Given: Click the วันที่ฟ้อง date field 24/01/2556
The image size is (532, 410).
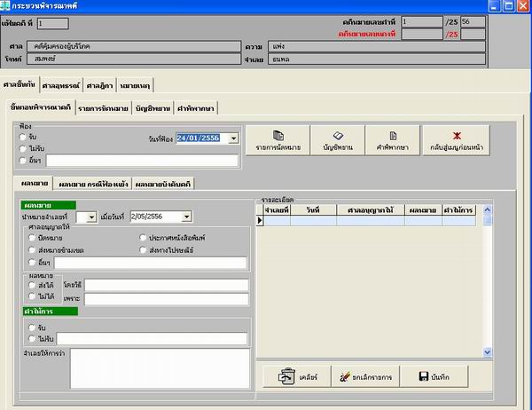Looking at the screenshot, I should (x=201, y=138).
